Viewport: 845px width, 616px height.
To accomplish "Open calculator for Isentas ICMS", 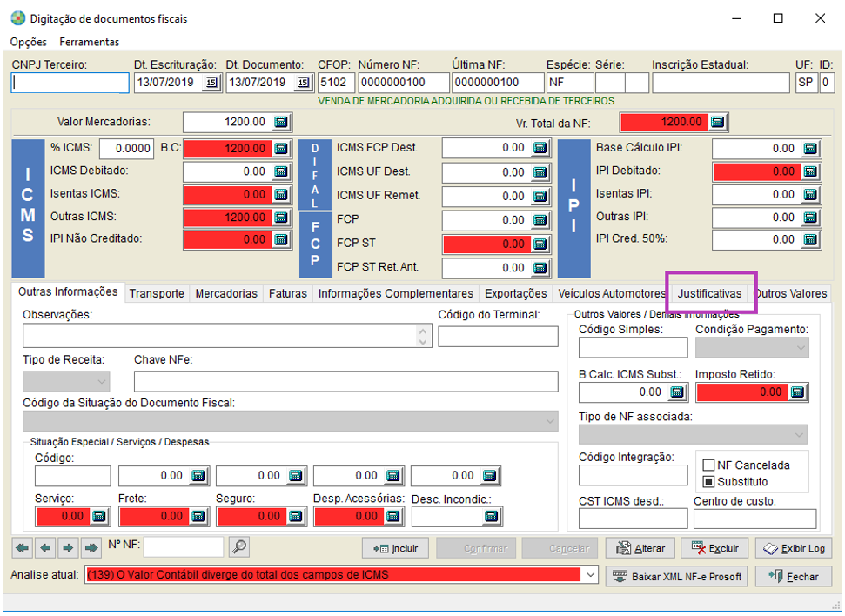I will pos(281,195).
